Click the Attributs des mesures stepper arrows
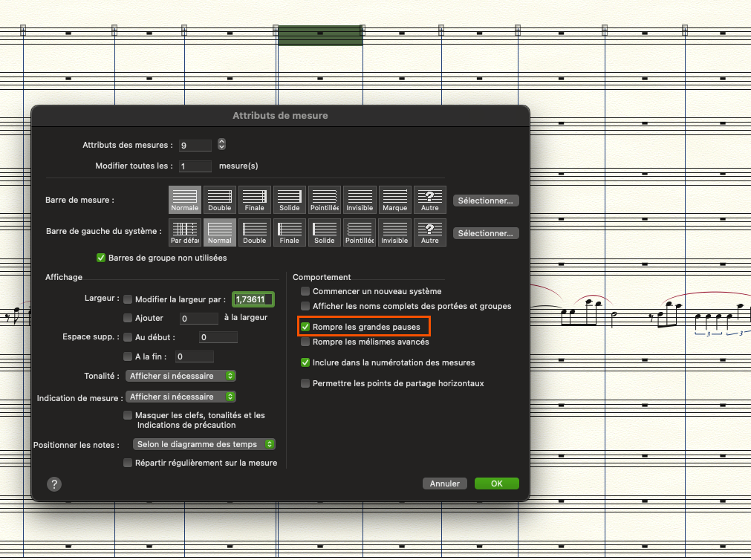This screenshot has width=751, height=560. pyautogui.click(x=221, y=145)
